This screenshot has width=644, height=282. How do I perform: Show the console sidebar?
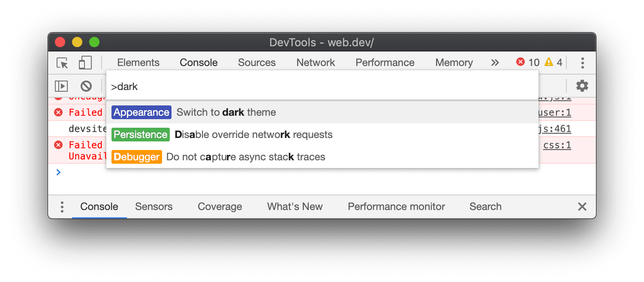point(61,86)
